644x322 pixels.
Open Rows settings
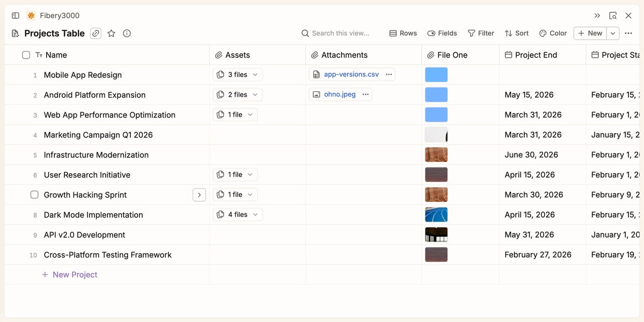tap(403, 33)
